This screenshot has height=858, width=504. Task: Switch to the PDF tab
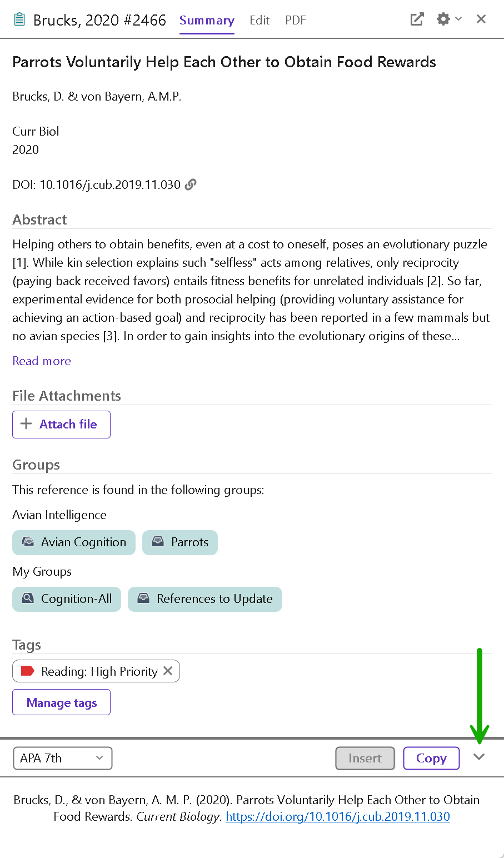click(x=296, y=21)
